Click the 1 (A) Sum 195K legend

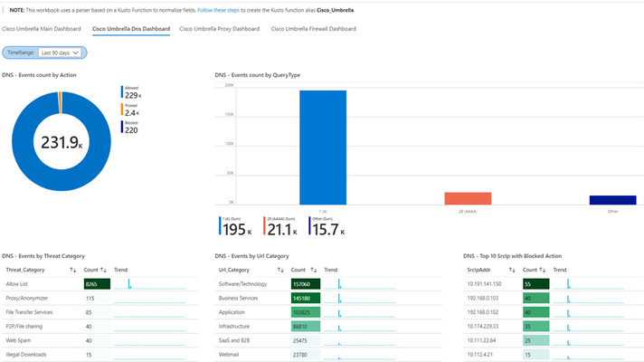pos(235,226)
